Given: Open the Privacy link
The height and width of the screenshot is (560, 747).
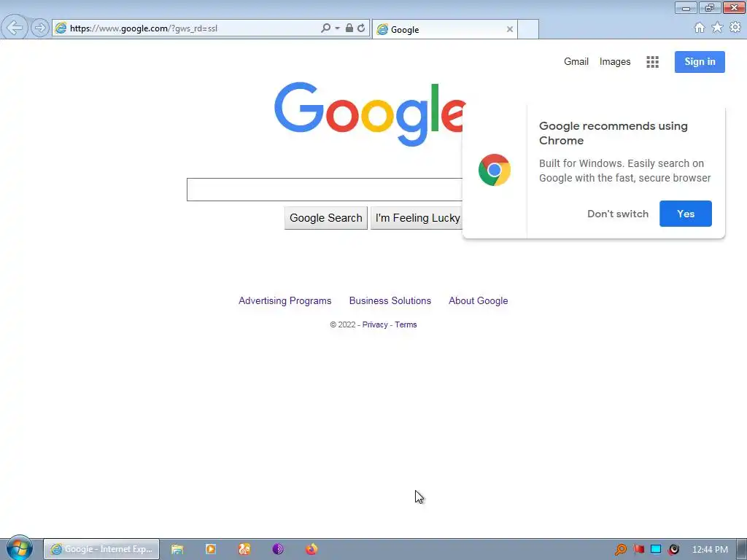Looking at the screenshot, I should pyautogui.click(x=375, y=324).
